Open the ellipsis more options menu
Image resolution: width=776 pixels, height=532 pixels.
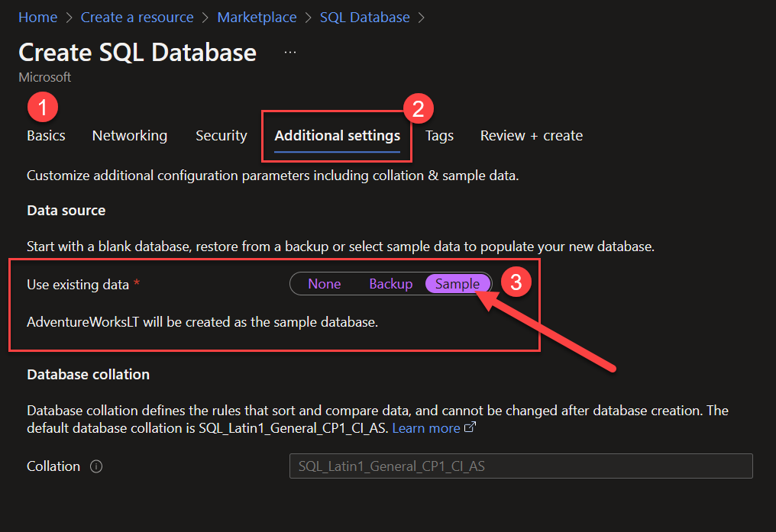pos(290,53)
